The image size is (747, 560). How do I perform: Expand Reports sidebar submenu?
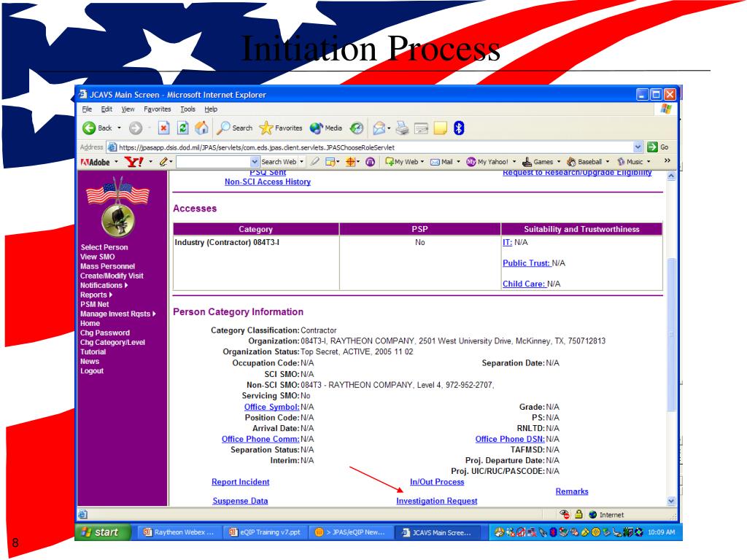point(96,295)
